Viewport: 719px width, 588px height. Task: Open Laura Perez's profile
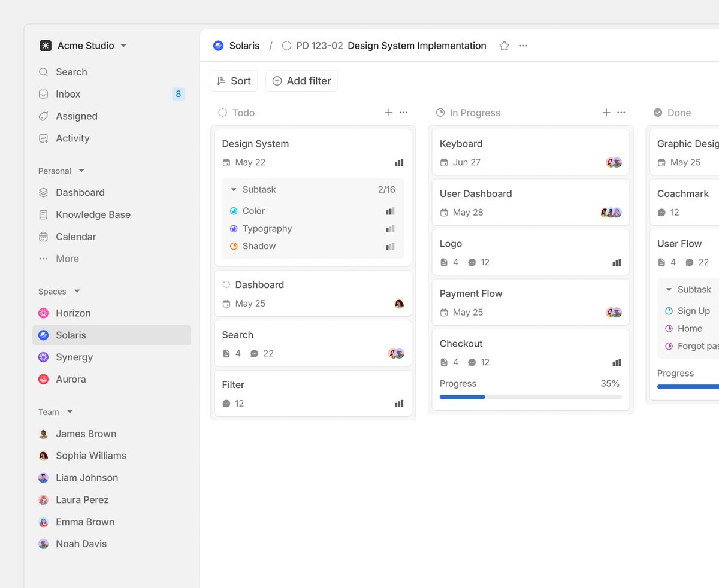(x=111, y=500)
